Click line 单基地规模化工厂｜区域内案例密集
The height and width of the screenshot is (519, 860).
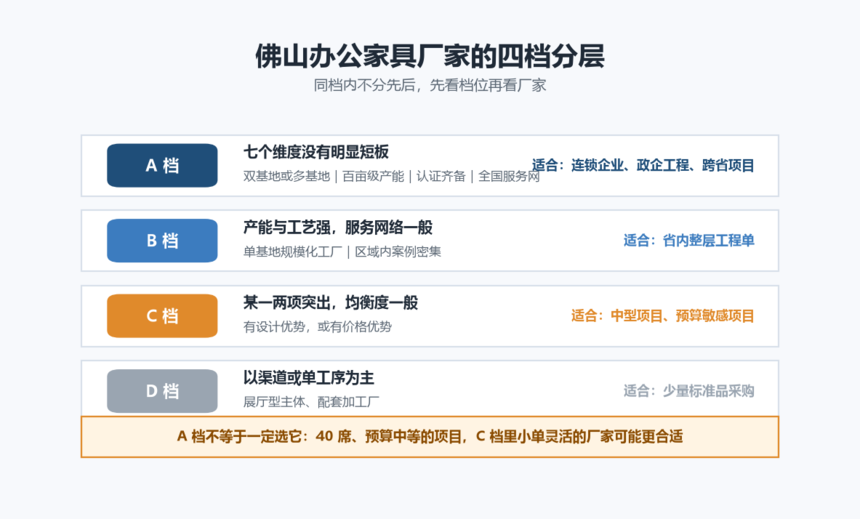tap(342, 252)
